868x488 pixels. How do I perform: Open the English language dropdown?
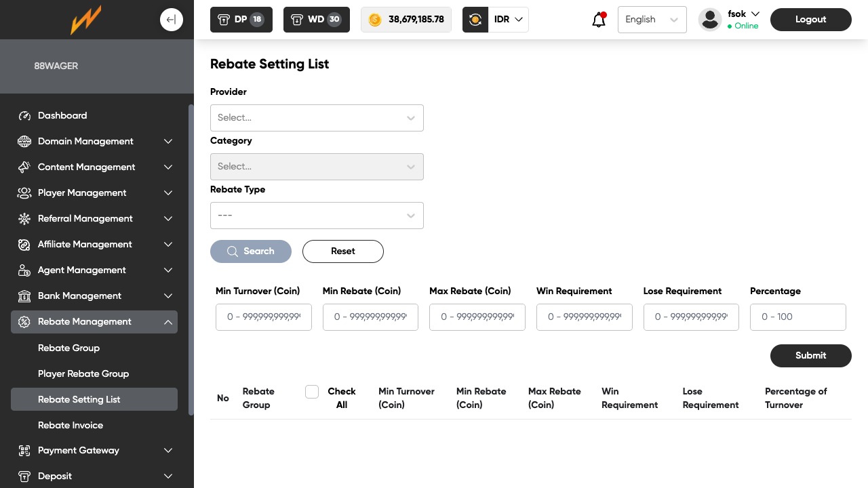click(x=652, y=20)
